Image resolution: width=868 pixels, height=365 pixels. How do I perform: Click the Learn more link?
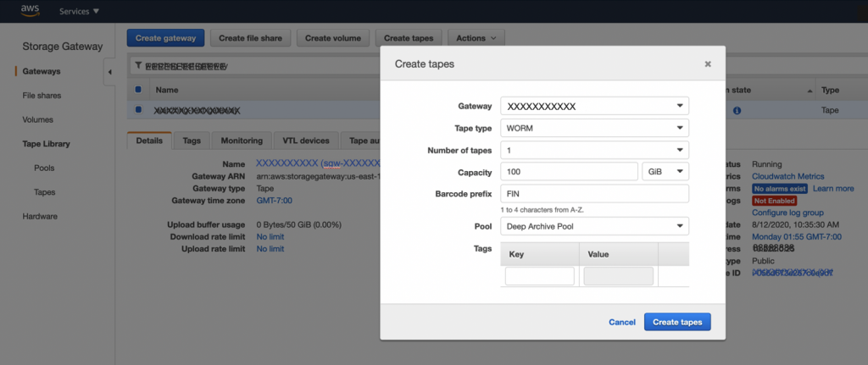[x=833, y=189]
